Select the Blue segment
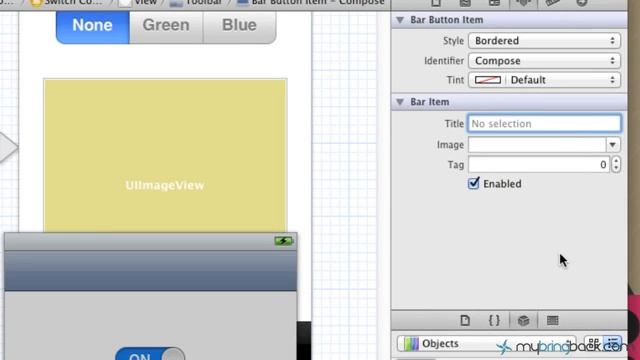 click(240, 26)
